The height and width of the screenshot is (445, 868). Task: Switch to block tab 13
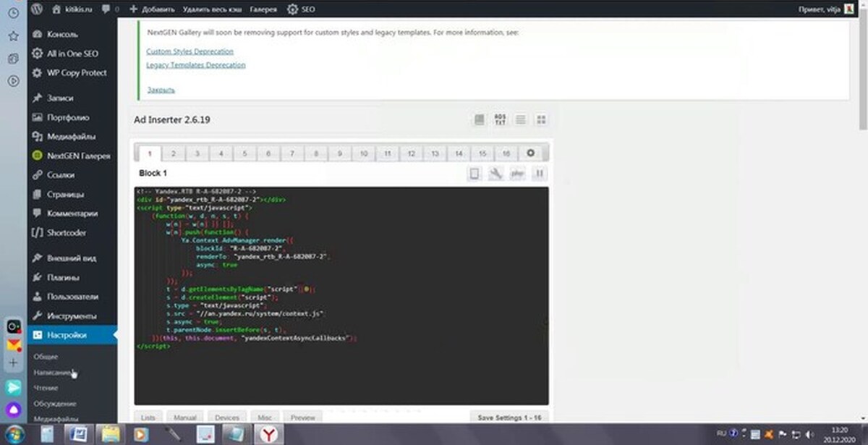(x=435, y=153)
